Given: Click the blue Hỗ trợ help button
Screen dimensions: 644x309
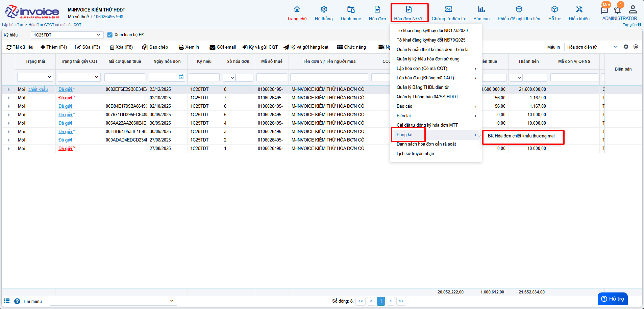Looking at the screenshot, I should point(612,299).
